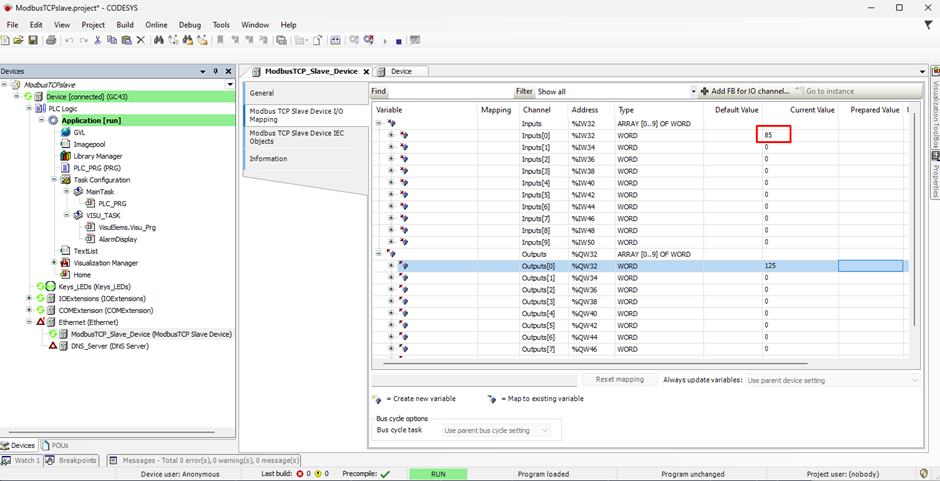
Task: Click the Library Manager books icon
Action: [x=65, y=156]
